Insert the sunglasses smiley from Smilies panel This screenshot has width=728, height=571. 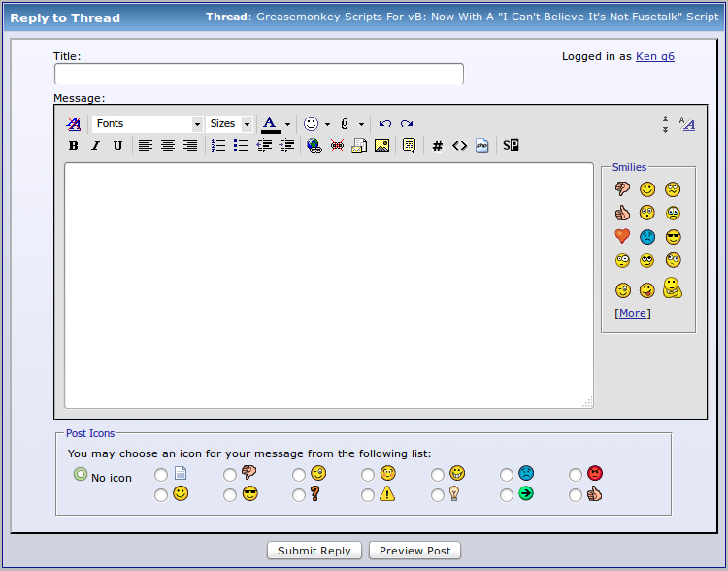pyautogui.click(x=673, y=237)
